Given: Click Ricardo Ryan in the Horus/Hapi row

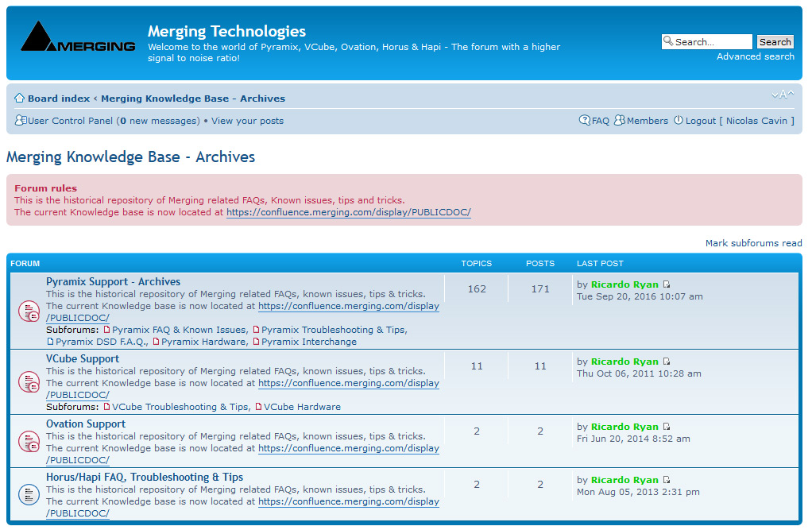Looking at the screenshot, I should coord(624,480).
